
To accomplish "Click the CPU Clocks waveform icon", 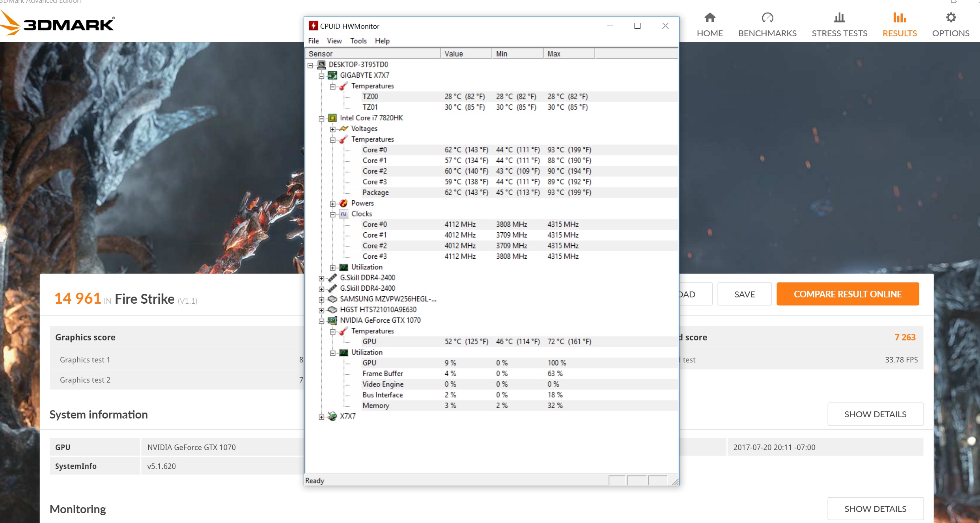I will point(343,213).
